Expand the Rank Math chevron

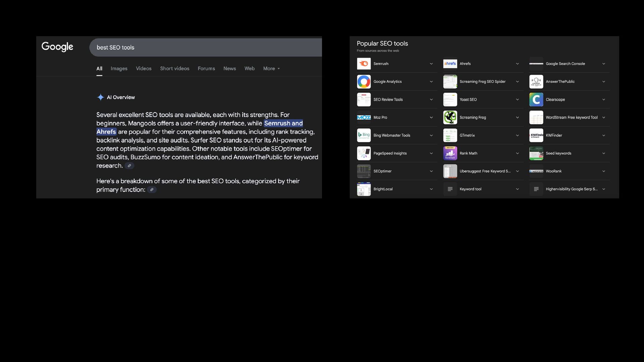[517, 153]
